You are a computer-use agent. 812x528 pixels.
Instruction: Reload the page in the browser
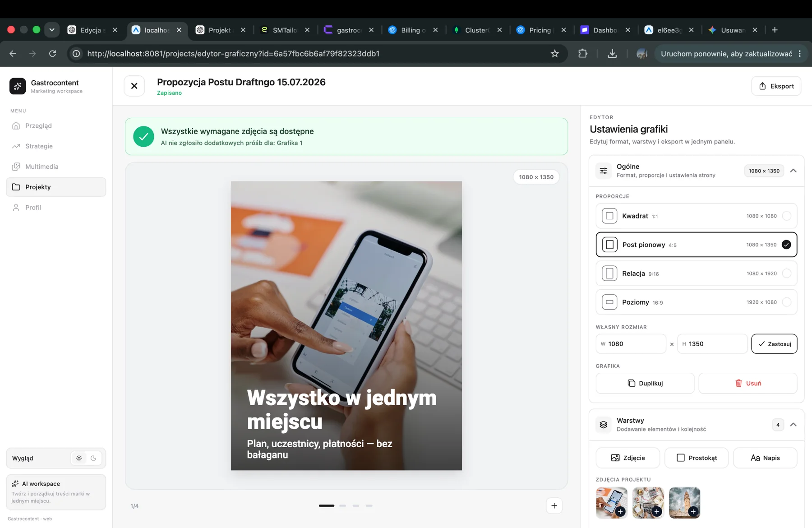pos(52,54)
